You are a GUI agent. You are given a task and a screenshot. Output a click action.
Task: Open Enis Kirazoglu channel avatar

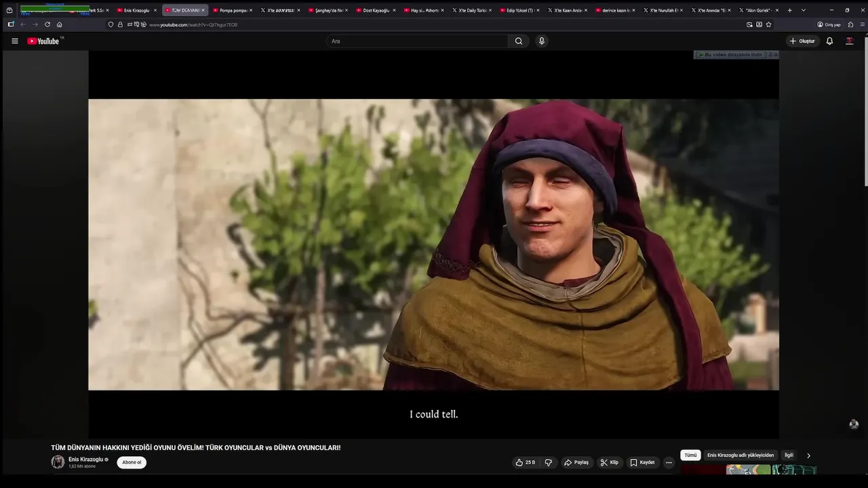click(58, 462)
